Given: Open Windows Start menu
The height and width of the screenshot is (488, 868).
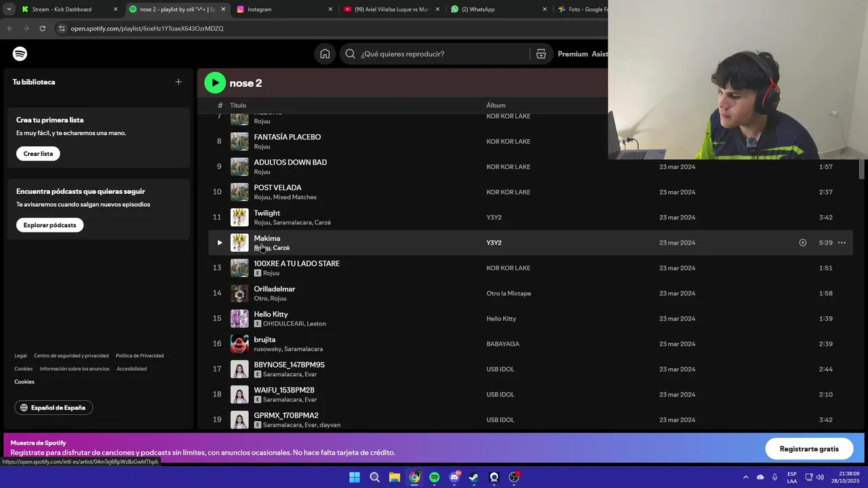Looking at the screenshot, I should [354, 477].
